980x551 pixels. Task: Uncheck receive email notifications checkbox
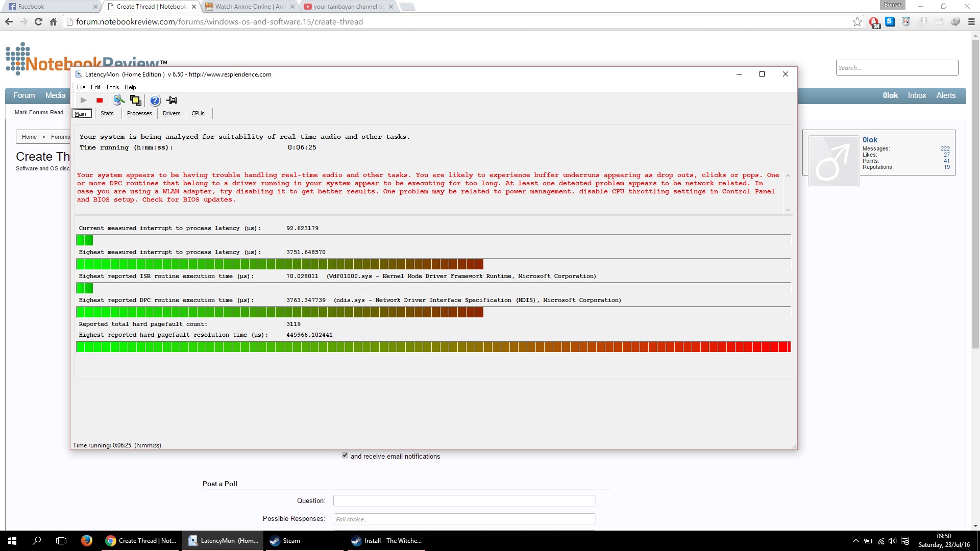point(345,456)
